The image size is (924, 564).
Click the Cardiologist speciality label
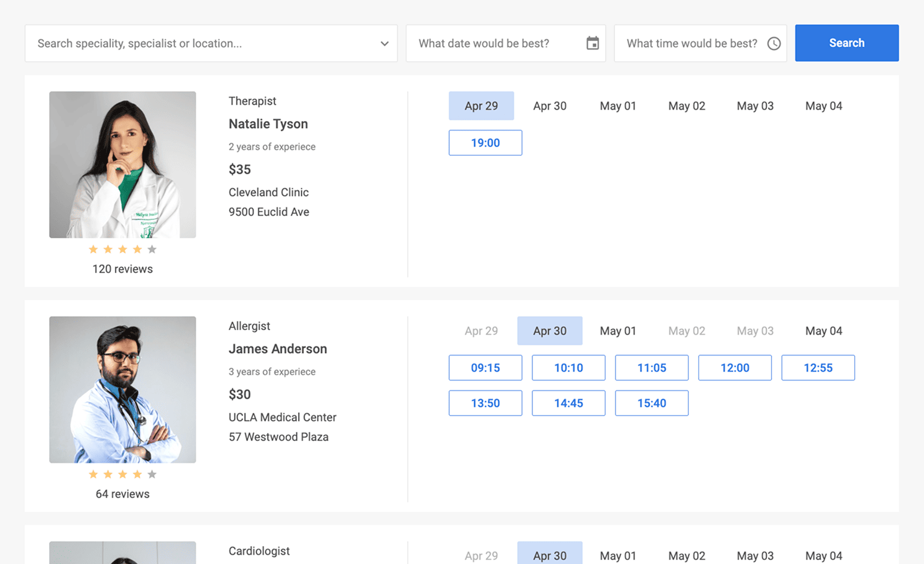(259, 551)
